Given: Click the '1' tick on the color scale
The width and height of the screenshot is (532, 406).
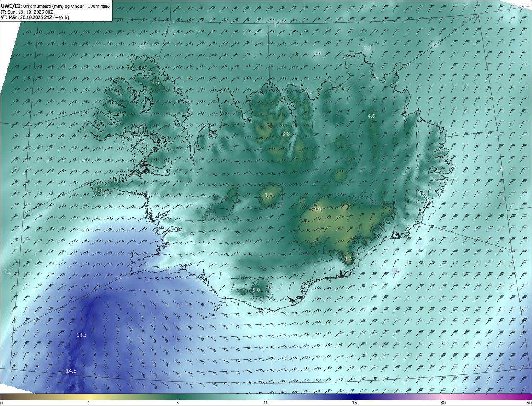Looking at the screenshot, I should tap(89, 403).
